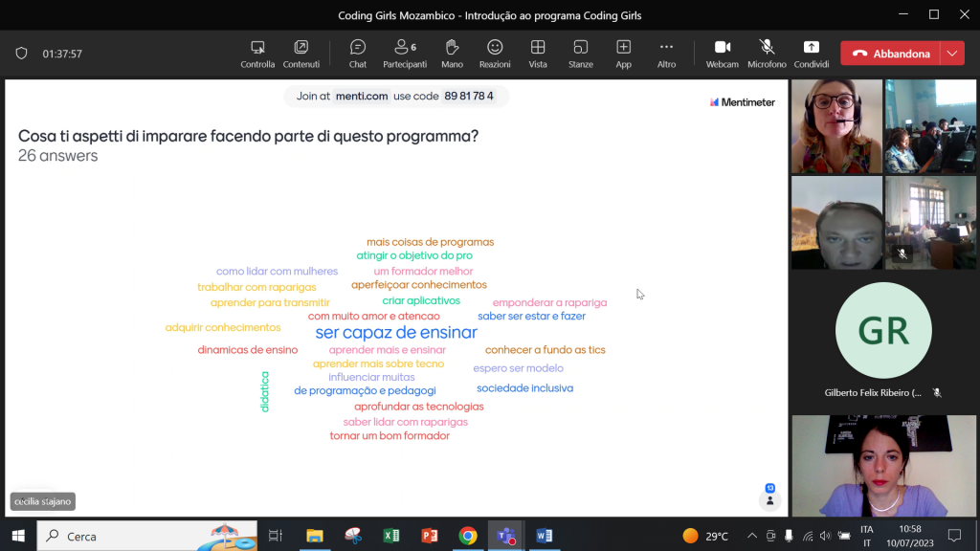Screen dimensions: 980x551
Task: Open File Explorer from the taskbar
Action: click(x=314, y=536)
